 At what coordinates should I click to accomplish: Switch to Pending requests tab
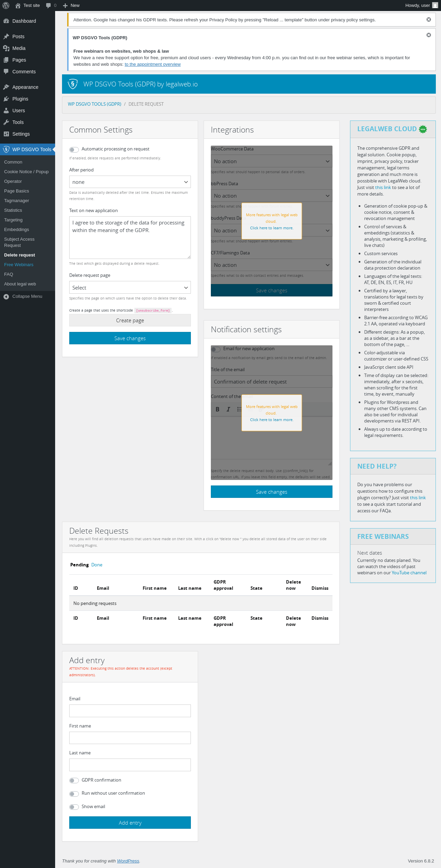pyautogui.click(x=79, y=565)
